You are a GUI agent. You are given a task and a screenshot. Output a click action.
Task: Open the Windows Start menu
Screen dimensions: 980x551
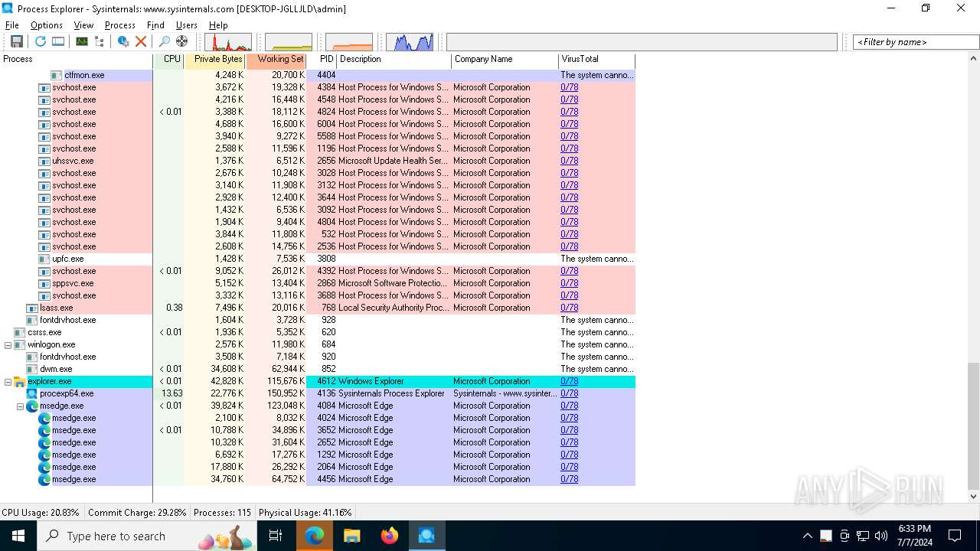click(x=18, y=536)
